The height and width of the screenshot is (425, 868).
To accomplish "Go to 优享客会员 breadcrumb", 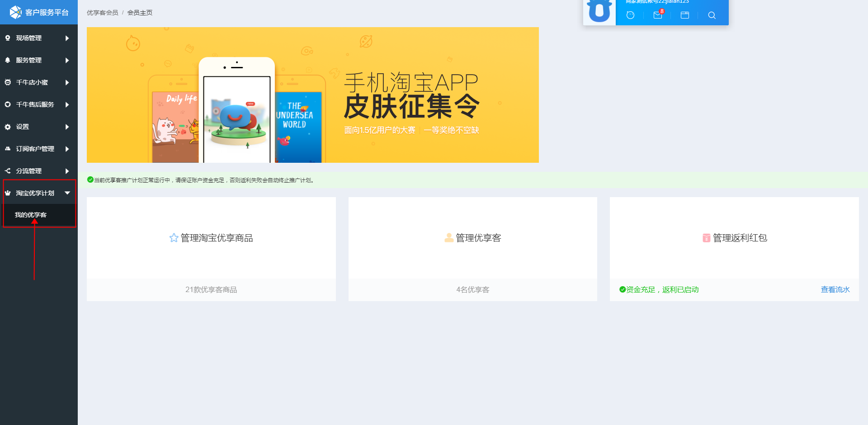I will [x=102, y=13].
